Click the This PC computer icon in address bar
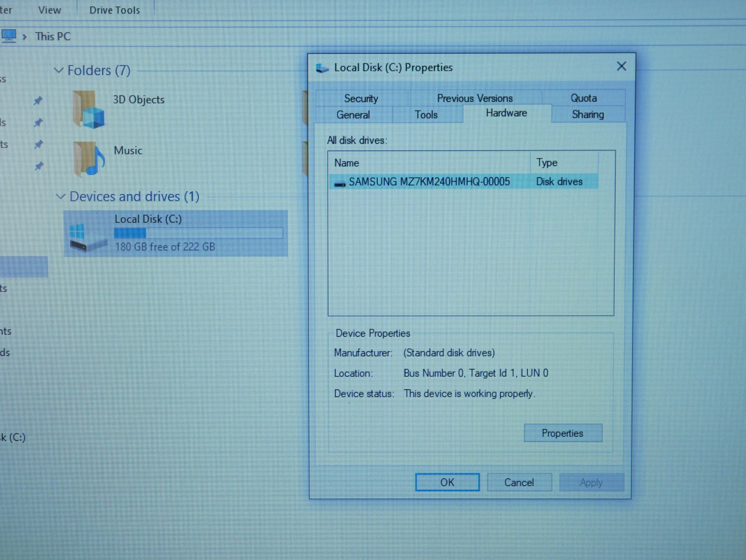 (9, 36)
